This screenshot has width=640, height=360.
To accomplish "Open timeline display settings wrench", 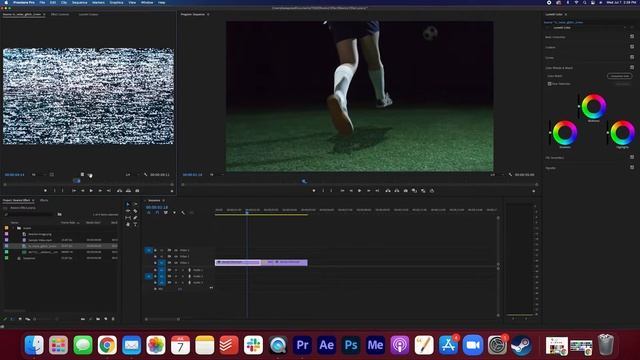I will [x=183, y=213].
